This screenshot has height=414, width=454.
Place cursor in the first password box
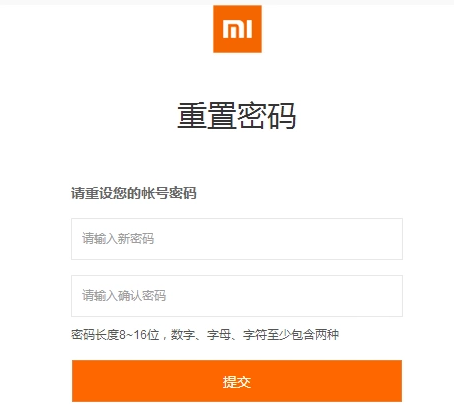click(x=237, y=239)
